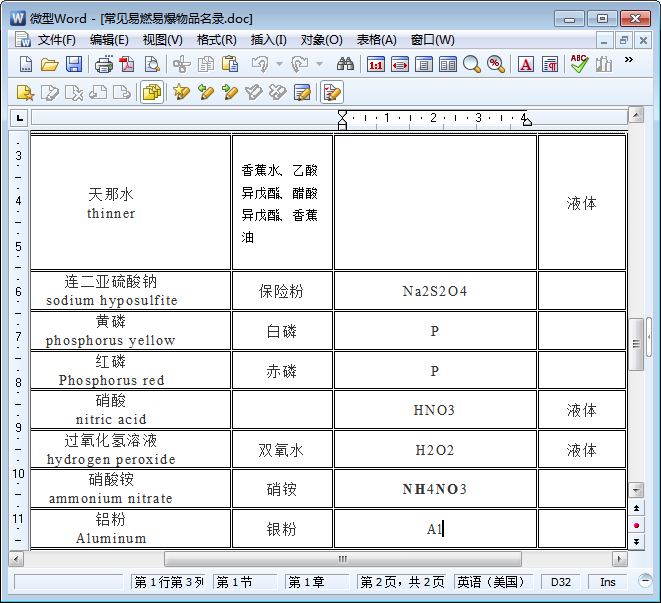
Task: Click the Export to PDF icon
Action: tap(127, 64)
